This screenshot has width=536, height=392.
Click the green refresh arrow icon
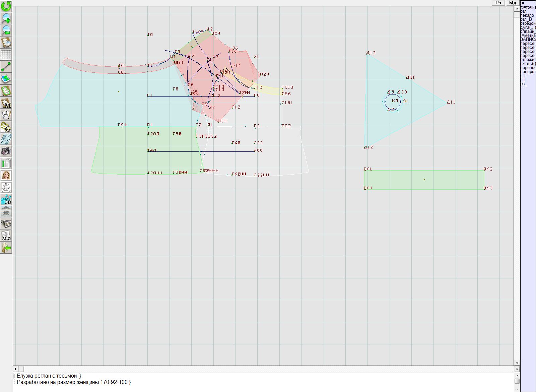[6, 6]
